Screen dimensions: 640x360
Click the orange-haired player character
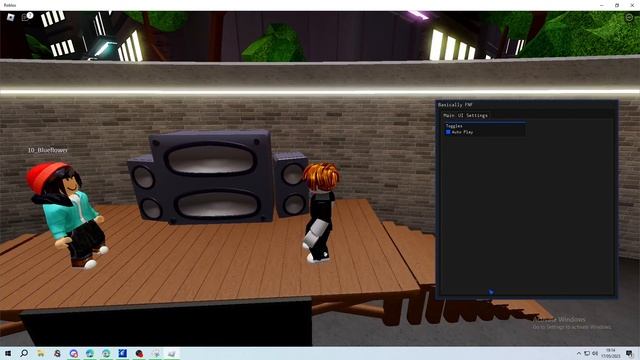320,211
